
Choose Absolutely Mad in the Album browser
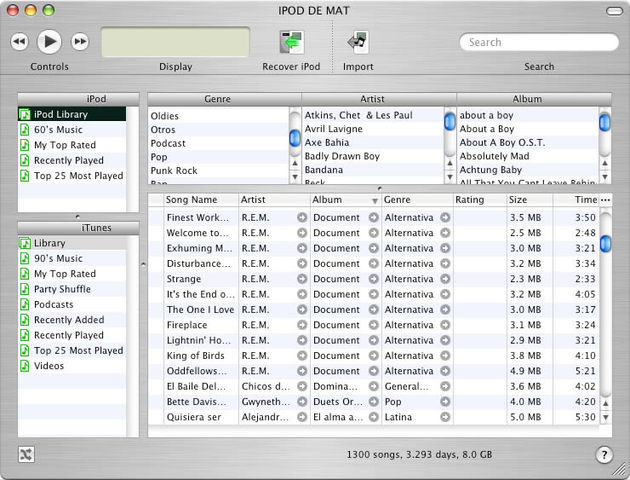click(528, 156)
